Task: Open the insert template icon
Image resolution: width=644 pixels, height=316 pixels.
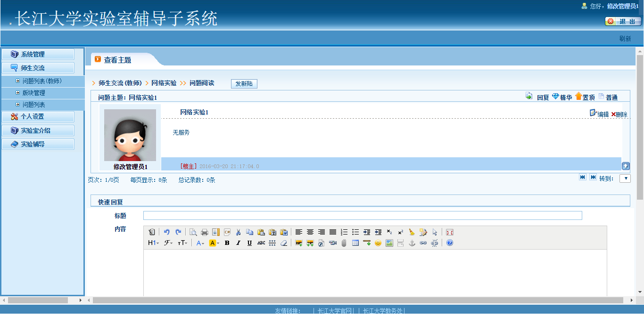Action: 216,232
